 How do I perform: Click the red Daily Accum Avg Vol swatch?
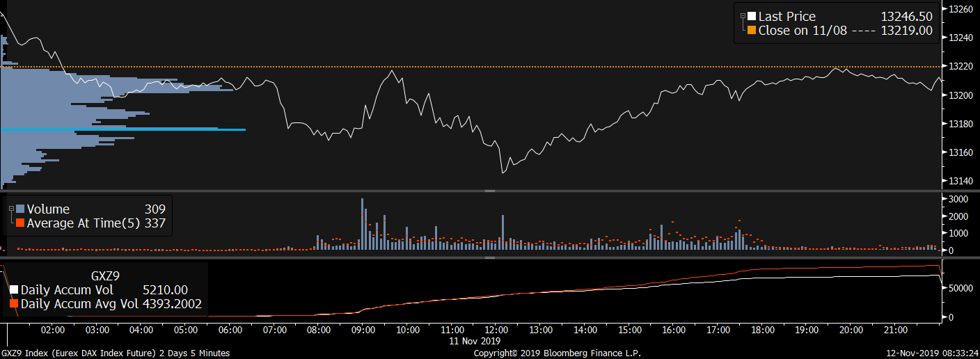(14, 304)
